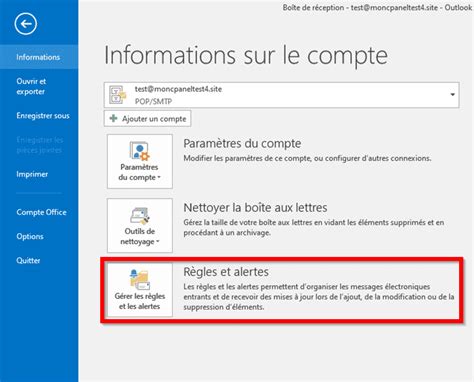Viewport: 474px width, 382px height.
Task: Open the Outils de nettoyage dropdown button
Action: (x=140, y=225)
